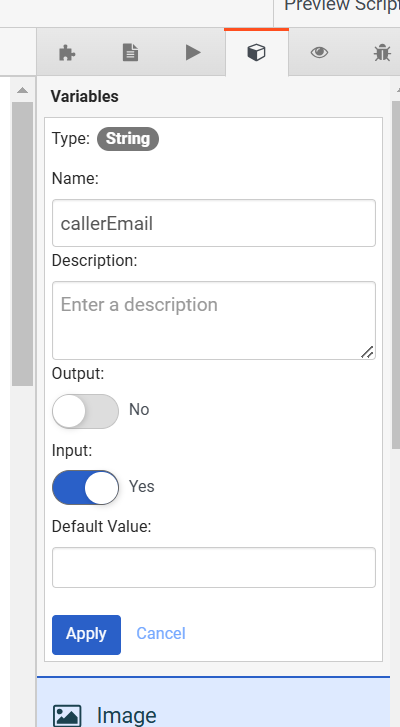Open the play triangle tab
Image resolution: width=400 pixels, height=727 pixels.
(193, 52)
